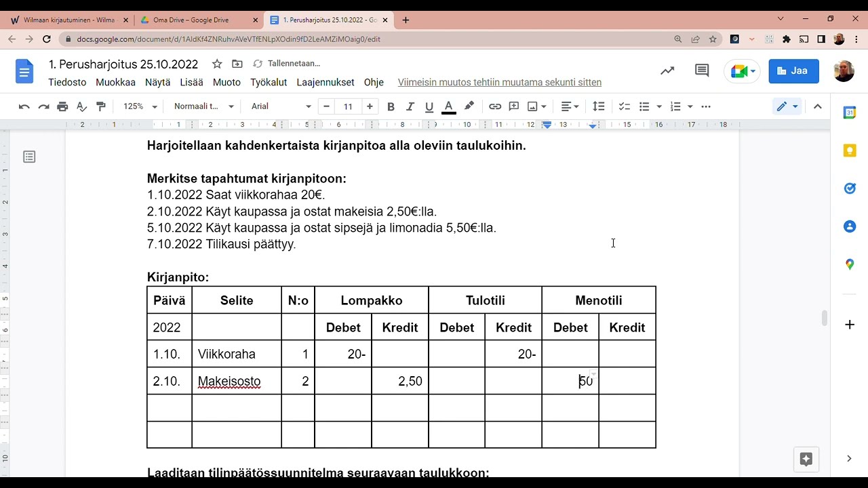Image resolution: width=868 pixels, height=488 pixels.
Task: Collapse side panel with arrow
Action: pos(849,459)
